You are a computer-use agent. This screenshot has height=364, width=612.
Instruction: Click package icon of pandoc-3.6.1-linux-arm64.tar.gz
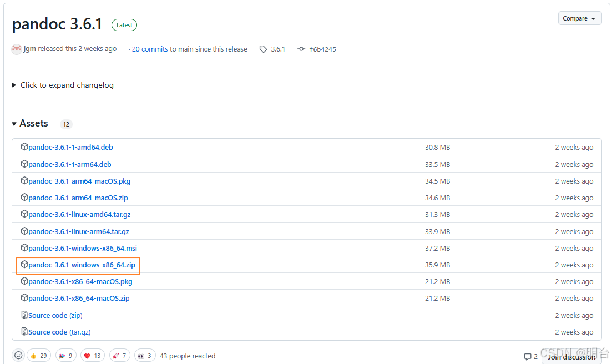coord(24,231)
